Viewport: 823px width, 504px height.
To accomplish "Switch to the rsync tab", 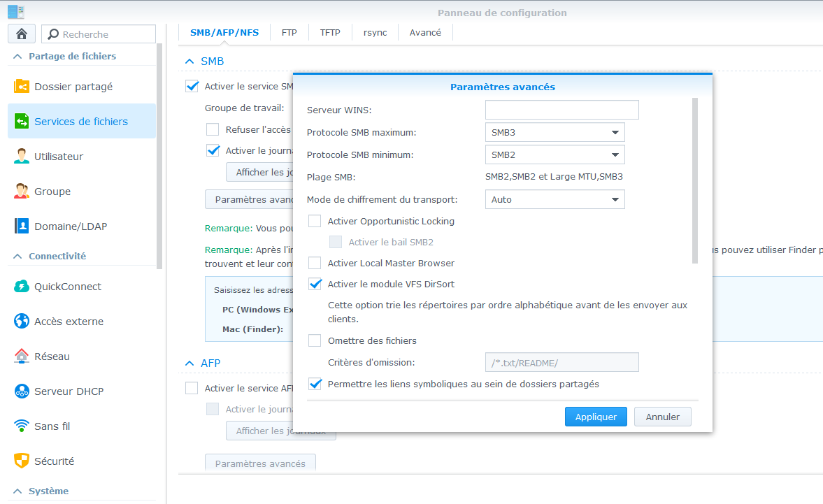I will (375, 33).
